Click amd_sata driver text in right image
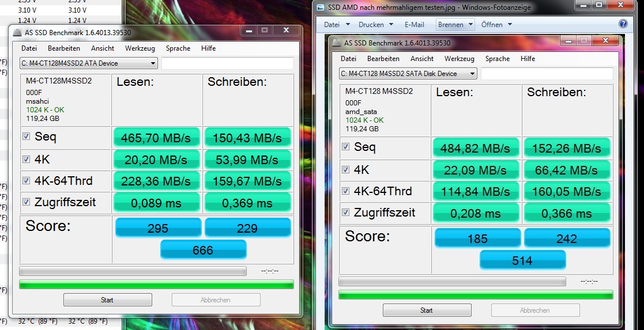Screen dimensions: 644x330 tap(361, 111)
